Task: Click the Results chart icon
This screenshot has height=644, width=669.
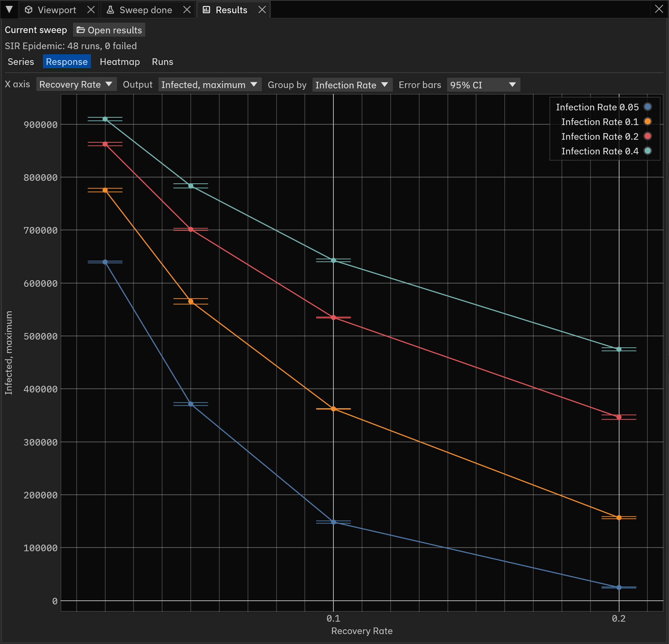Action: coord(206,10)
